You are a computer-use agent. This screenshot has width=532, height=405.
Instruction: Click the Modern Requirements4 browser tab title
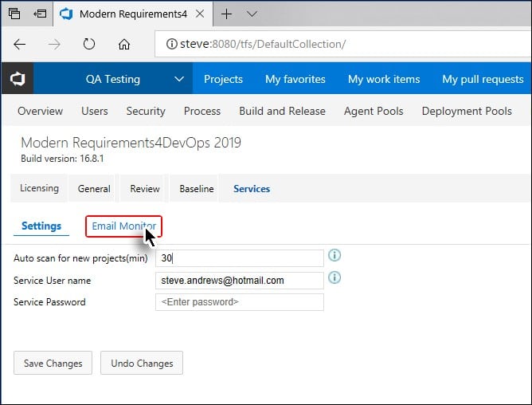tap(133, 14)
